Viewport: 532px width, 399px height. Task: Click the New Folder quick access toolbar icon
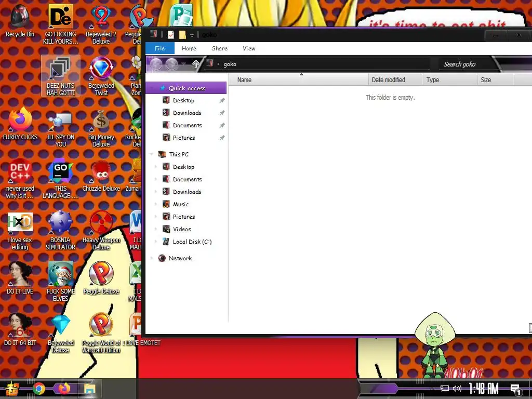(182, 35)
